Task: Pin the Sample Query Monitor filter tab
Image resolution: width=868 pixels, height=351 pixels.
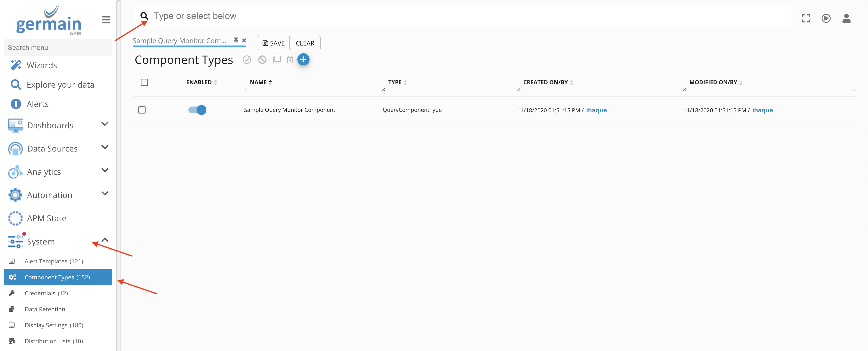Action: pos(236,40)
